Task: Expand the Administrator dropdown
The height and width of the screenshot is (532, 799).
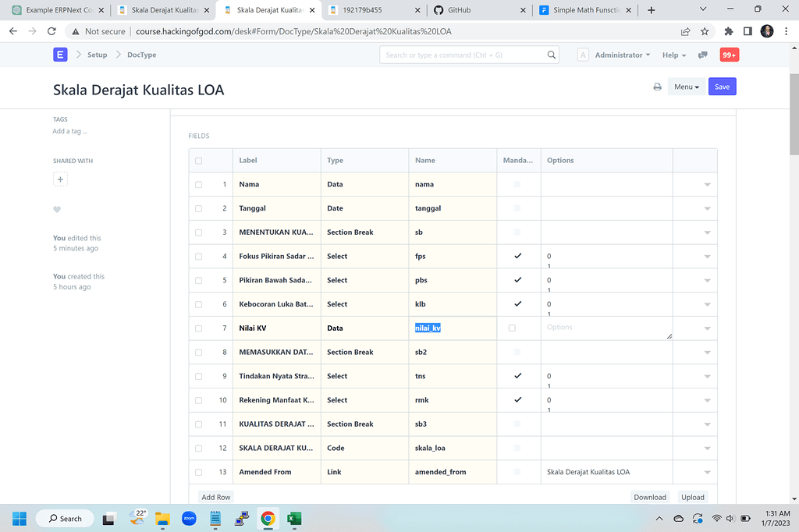Action: pyautogui.click(x=619, y=55)
